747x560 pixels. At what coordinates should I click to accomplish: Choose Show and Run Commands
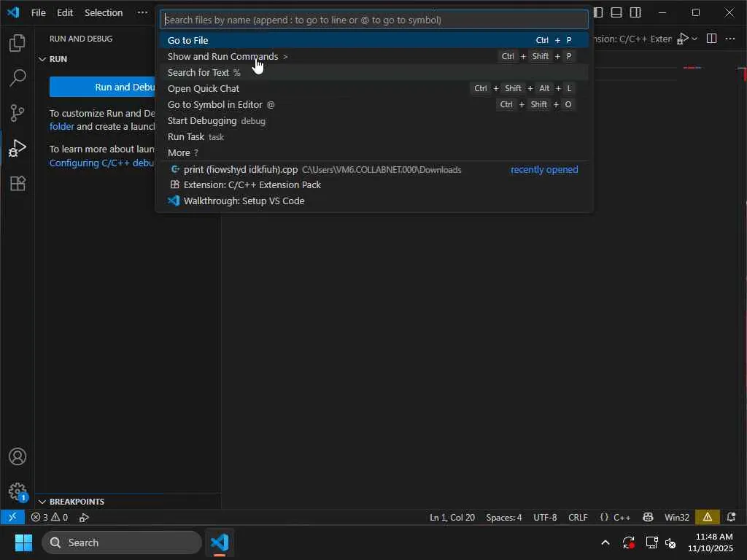[x=374, y=56]
